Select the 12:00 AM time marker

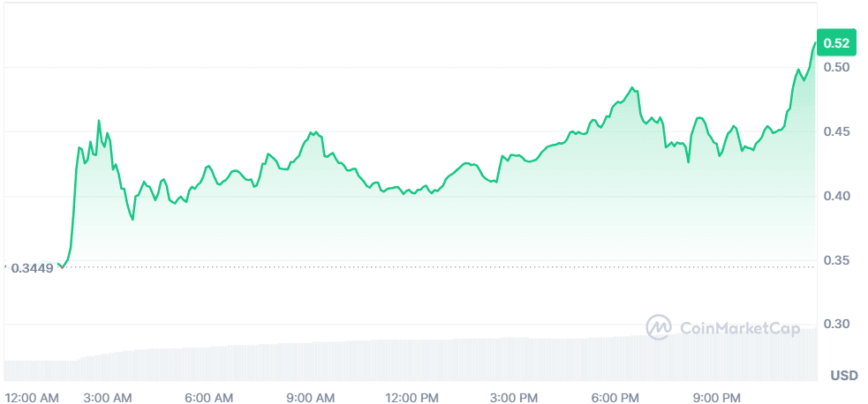click(x=32, y=398)
